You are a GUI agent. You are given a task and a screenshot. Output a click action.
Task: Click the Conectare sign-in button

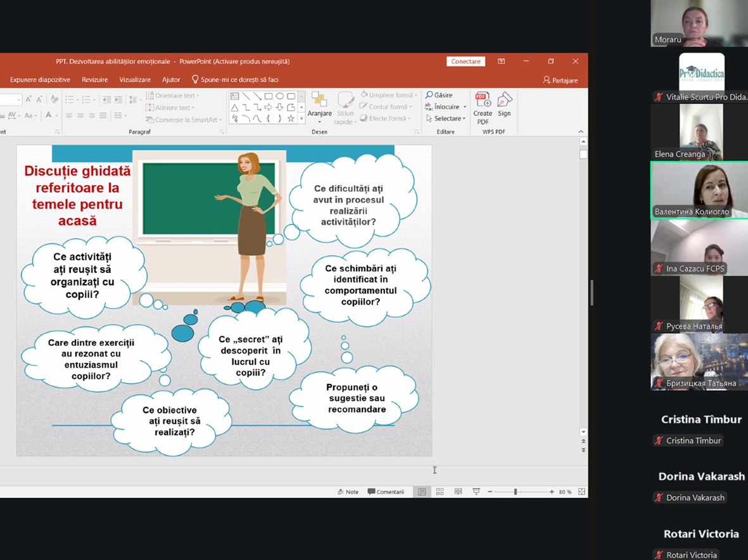(466, 61)
